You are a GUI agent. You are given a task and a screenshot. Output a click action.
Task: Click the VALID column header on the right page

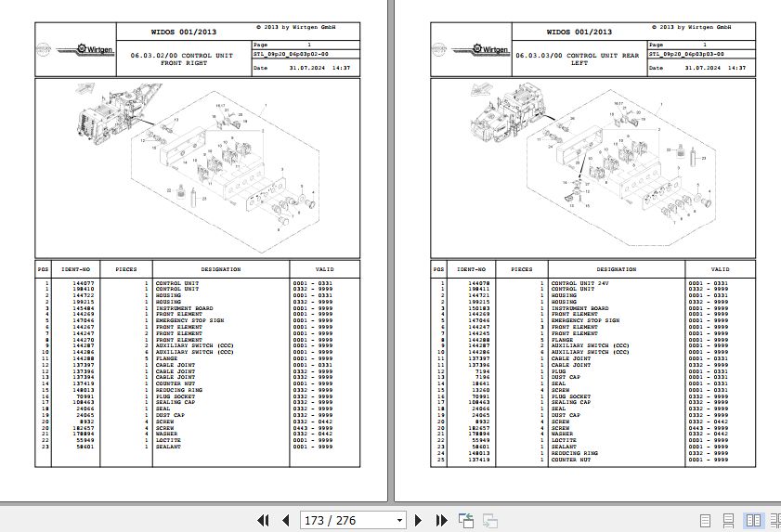[720, 269]
